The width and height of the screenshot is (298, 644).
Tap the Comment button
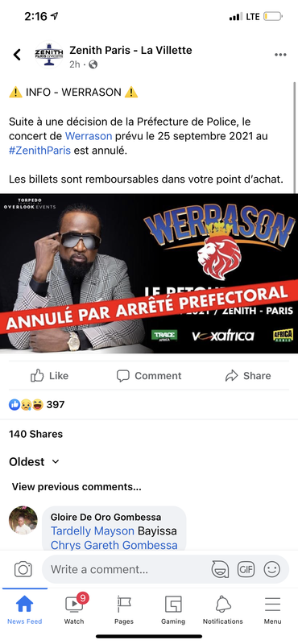pyautogui.click(x=149, y=375)
